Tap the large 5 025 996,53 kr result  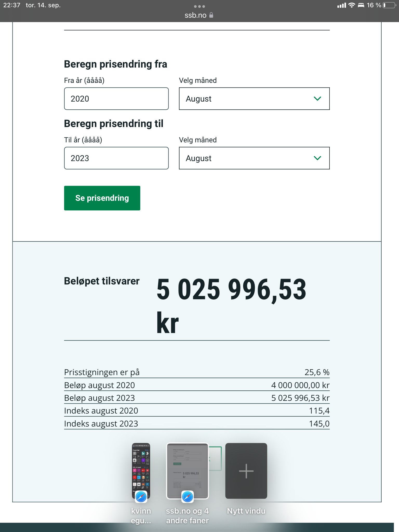coord(231,305)
